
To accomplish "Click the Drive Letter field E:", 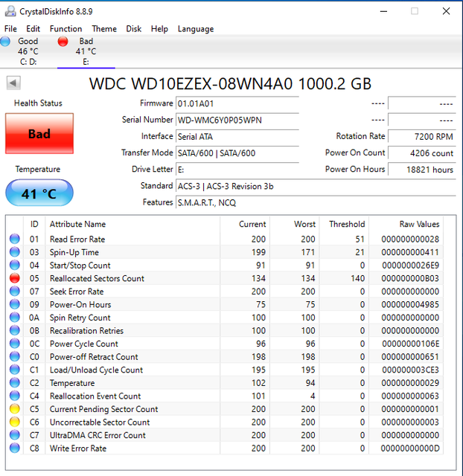I will click(237, 170).
